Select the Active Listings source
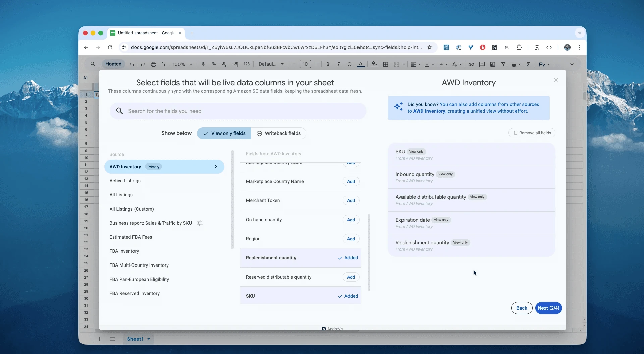The image size is (644, 354). [125, 181]
